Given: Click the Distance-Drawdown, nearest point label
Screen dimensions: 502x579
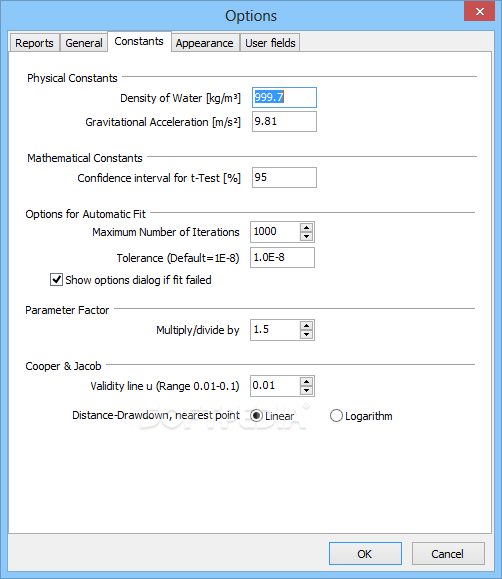Looking at the screenshot, I should click(156, 415).
